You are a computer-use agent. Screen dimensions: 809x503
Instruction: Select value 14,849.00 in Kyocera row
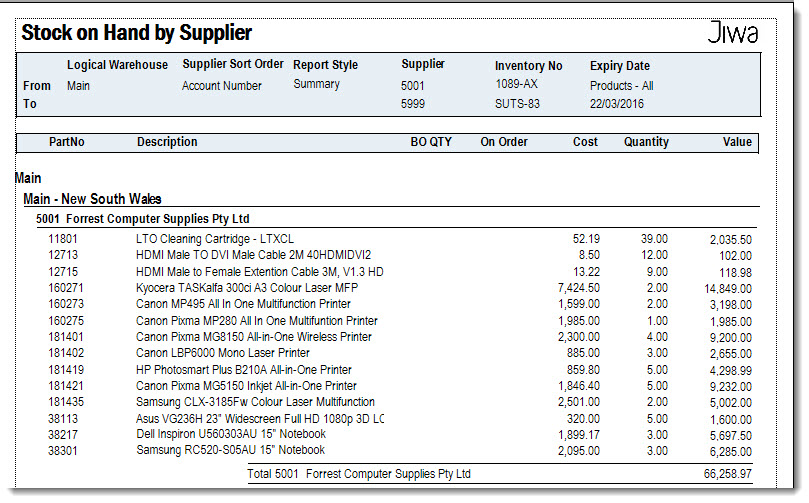(x=728, y=289)
